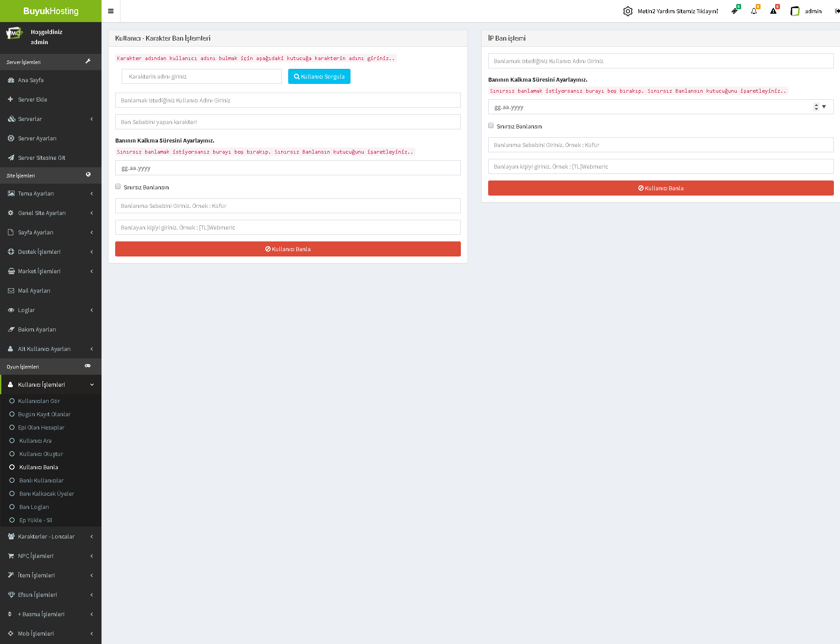
Task: Focus the Karakterin adını giriniz field
Action: point(202,76)
